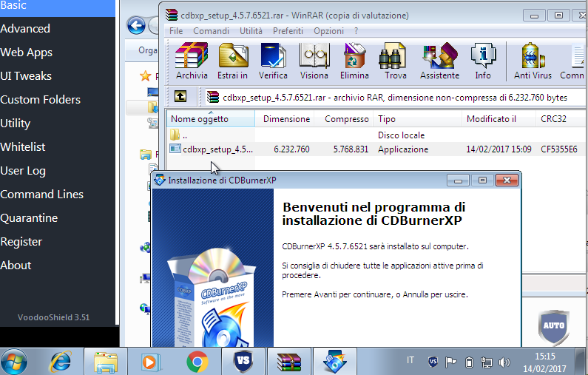Click the CF5355E6 checksum cell
This screenshot has width=588, height=375.
(558, 149)
